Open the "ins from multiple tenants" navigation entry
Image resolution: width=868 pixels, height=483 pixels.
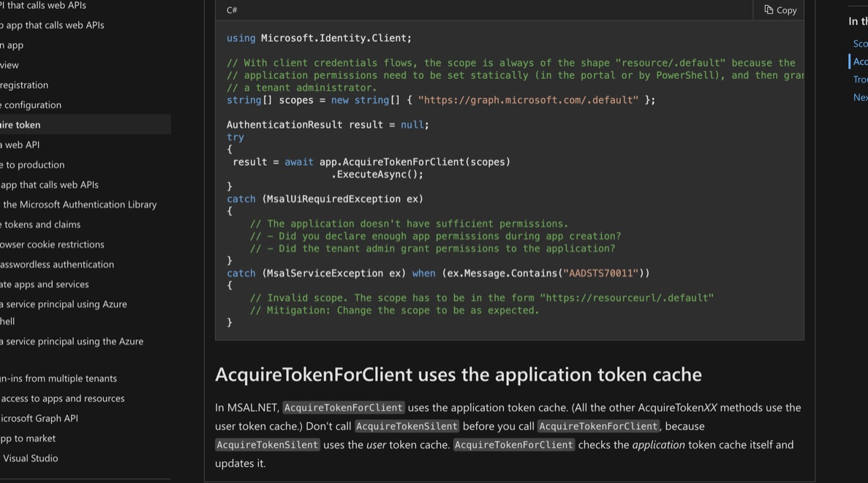point(59,379)
